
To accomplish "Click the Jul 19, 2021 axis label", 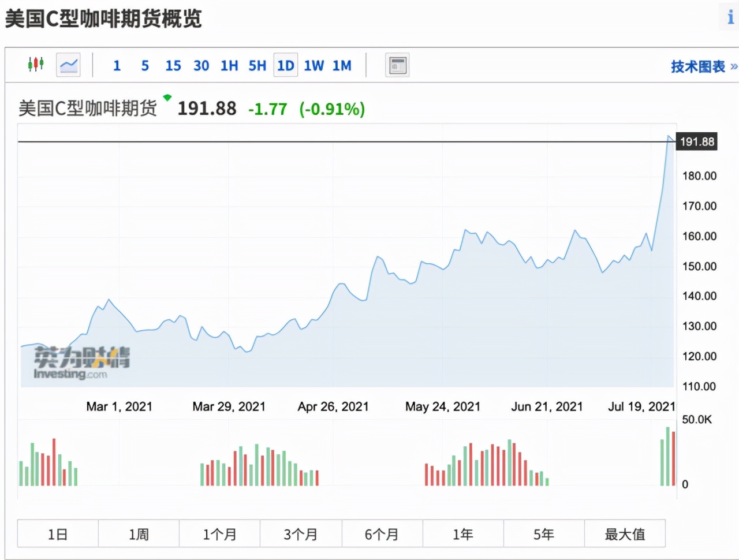I will [641, 406].
